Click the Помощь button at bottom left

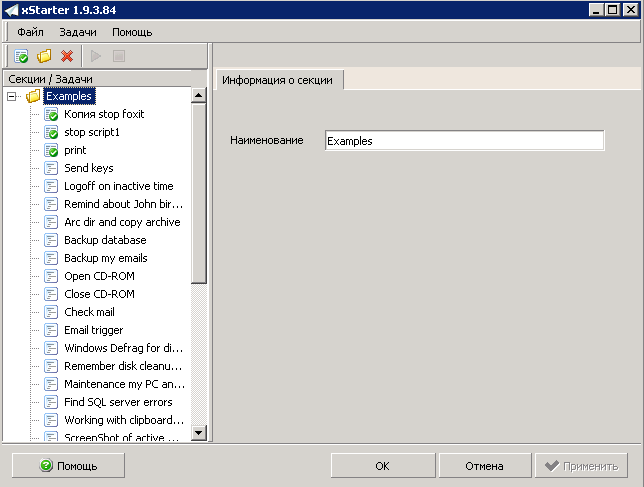(x=68, y=466)
